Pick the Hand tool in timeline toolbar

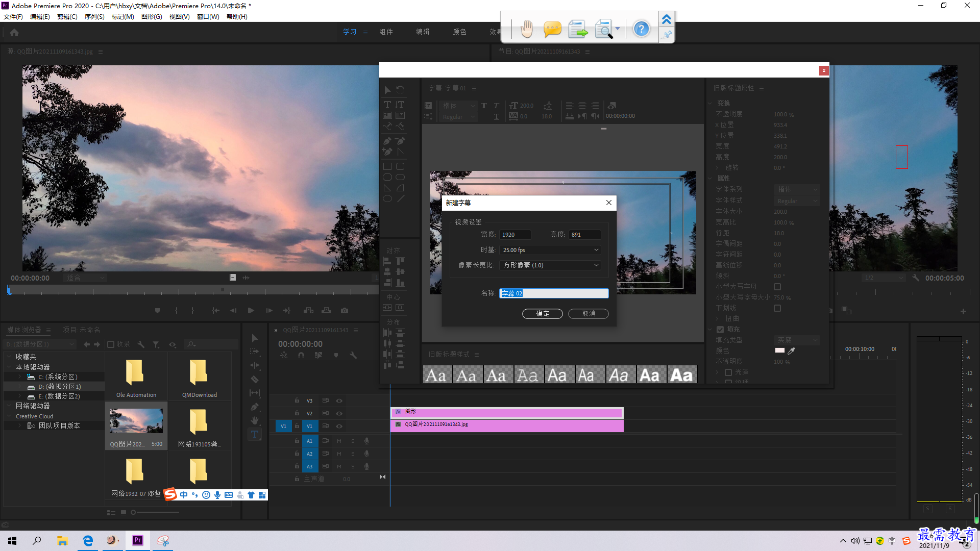(x=254, y=420)
